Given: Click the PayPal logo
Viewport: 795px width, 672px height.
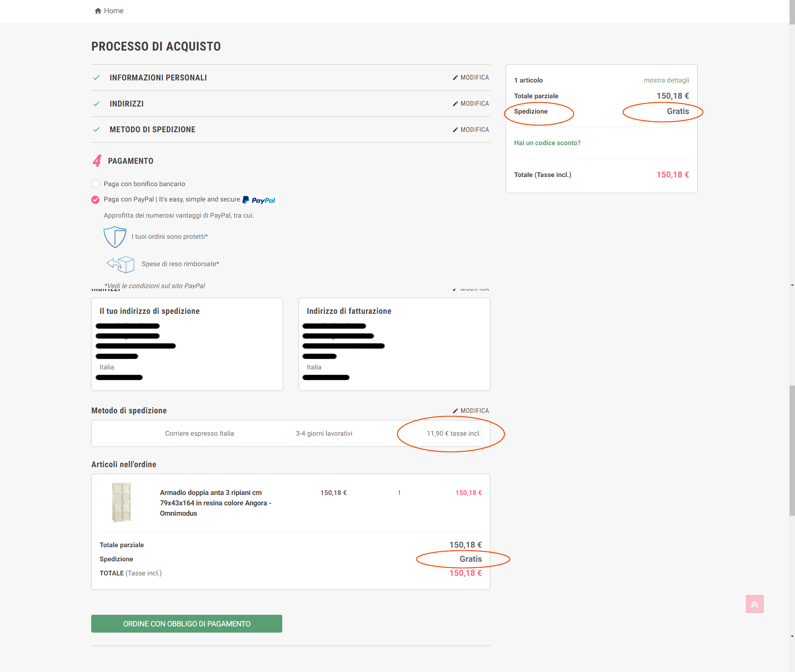Looking at the screenshot, I should pos(259,200).
